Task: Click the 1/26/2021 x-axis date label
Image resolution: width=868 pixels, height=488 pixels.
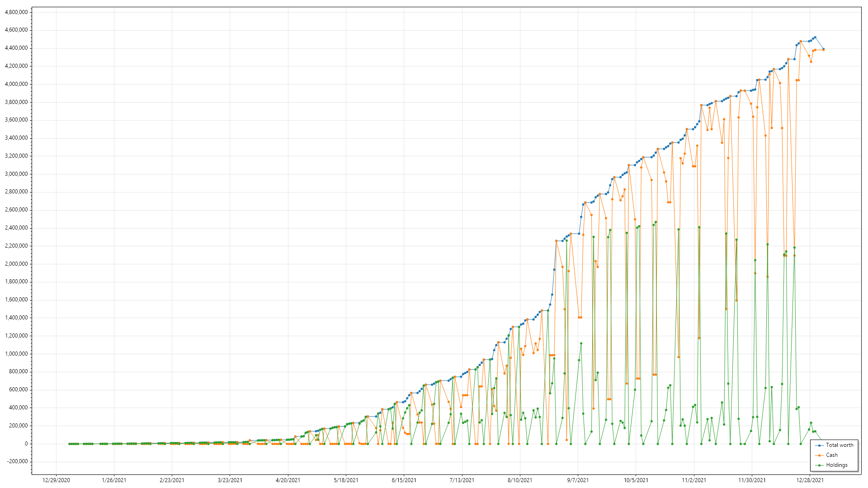Action: click(114, 480)
